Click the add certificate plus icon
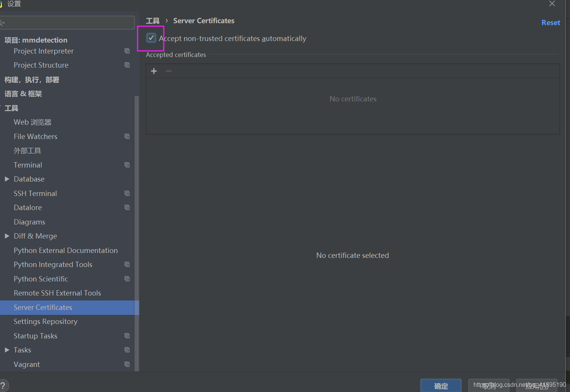The width and height of the screenshot is (570, 392). [154, 71]
